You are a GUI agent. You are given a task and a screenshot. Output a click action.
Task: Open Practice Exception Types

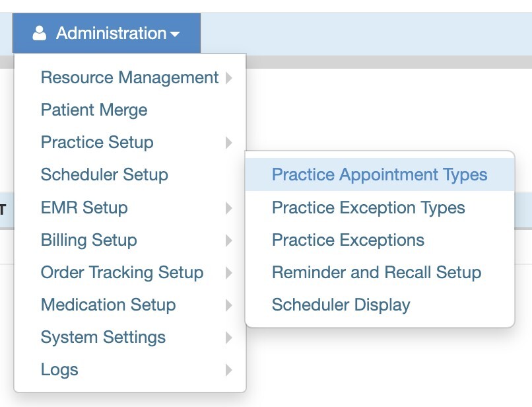[x=368, y=207]
